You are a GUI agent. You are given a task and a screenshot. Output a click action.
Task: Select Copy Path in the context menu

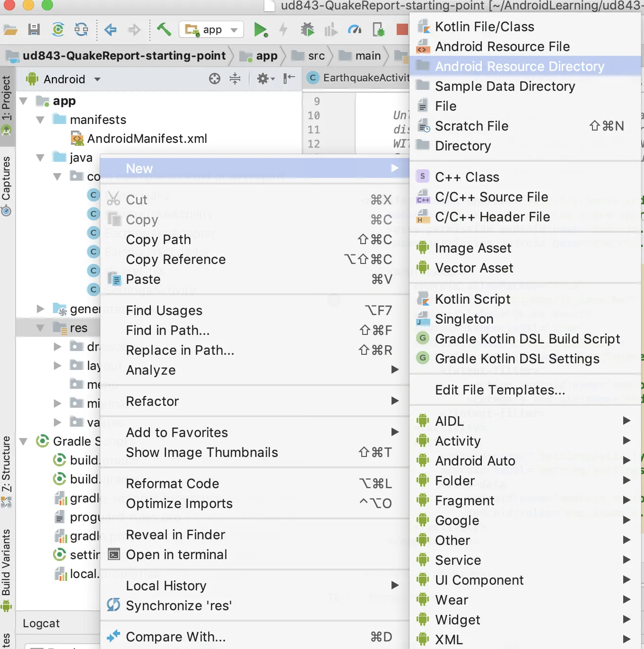[254, 239]
